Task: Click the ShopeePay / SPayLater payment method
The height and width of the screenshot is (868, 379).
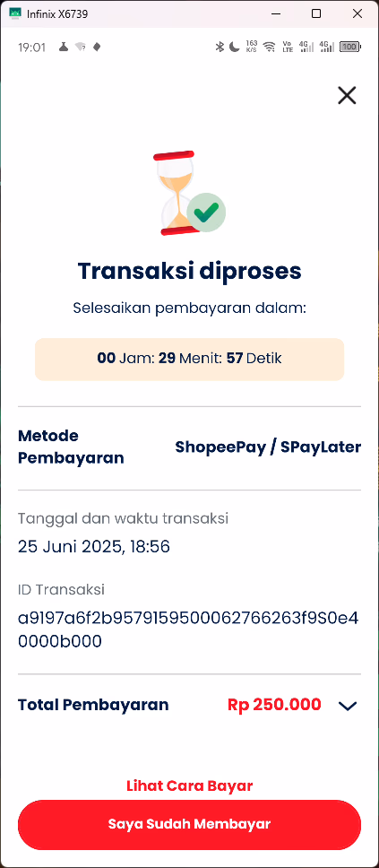Action: 268,447
